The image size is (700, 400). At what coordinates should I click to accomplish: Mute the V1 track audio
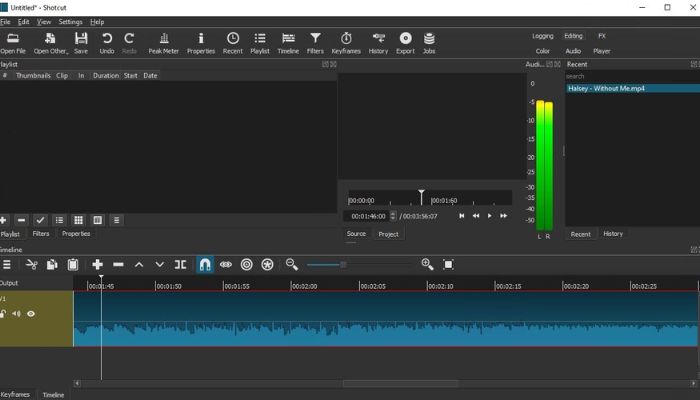click(17, 314)
